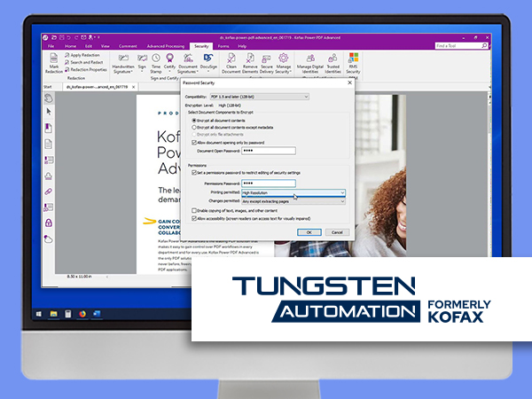Image resolution: width=532 pixels, height=399 pixels.
Task: Open Redaction Properties
Action: [x=86, y=69]
